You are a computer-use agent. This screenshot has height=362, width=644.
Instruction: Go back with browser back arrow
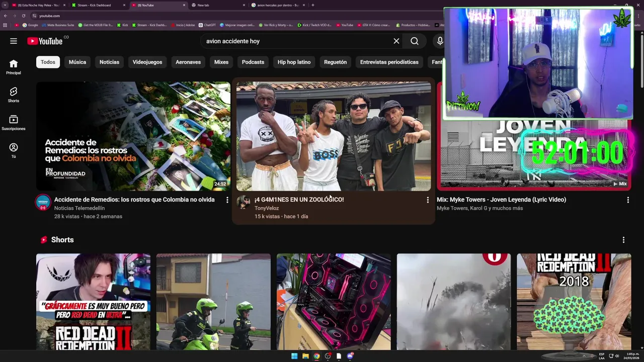click(x=6, y=16)
